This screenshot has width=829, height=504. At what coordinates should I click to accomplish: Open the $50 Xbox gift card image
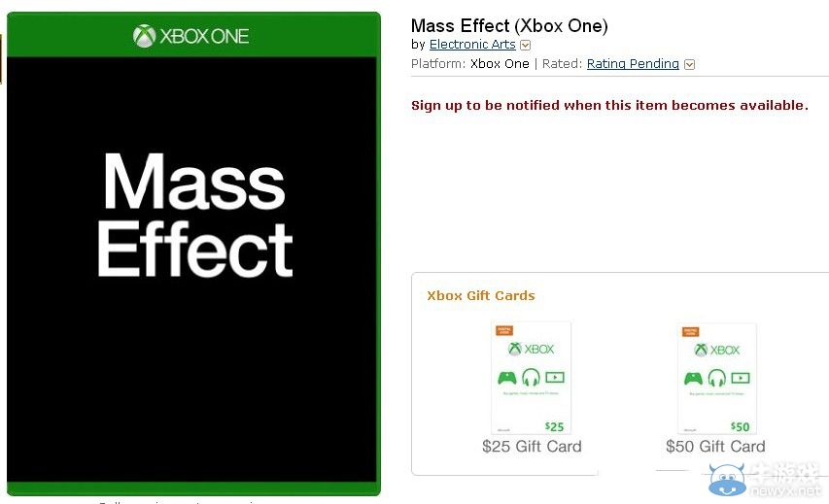pyautogui.click(x=716, y=377)
